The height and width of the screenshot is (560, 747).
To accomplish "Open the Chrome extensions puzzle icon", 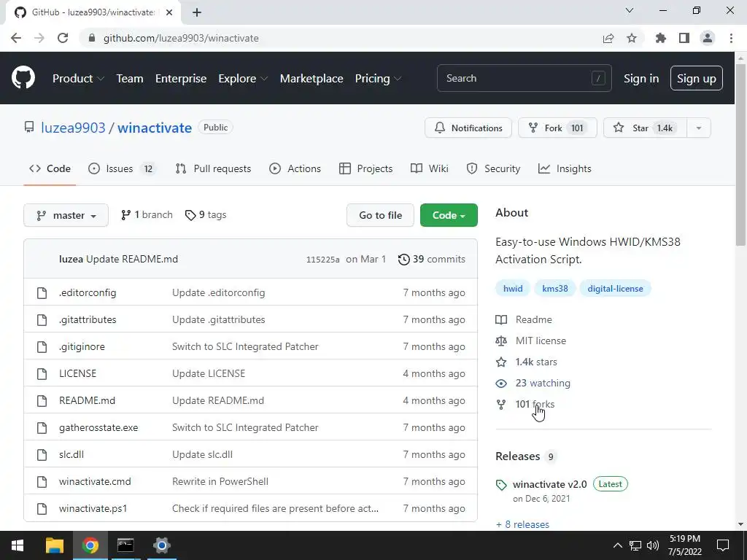I will tap(661, 38).
